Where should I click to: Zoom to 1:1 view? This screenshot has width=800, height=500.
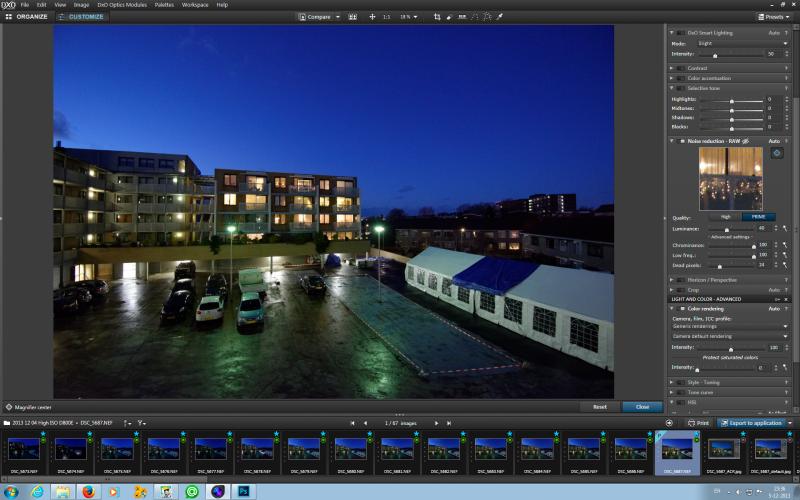coord(387,17)
